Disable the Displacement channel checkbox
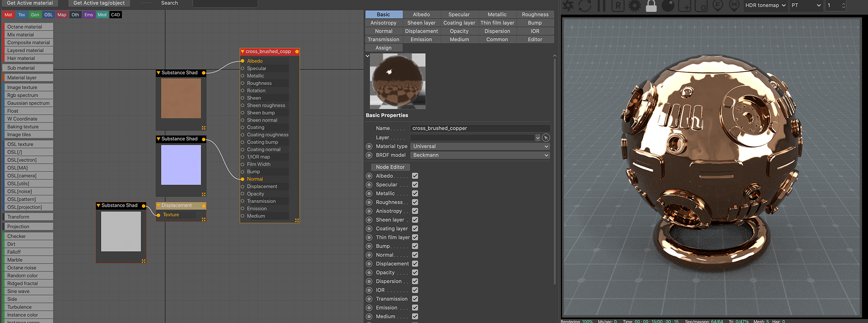 pyautogui.click(x=415, y=264)
